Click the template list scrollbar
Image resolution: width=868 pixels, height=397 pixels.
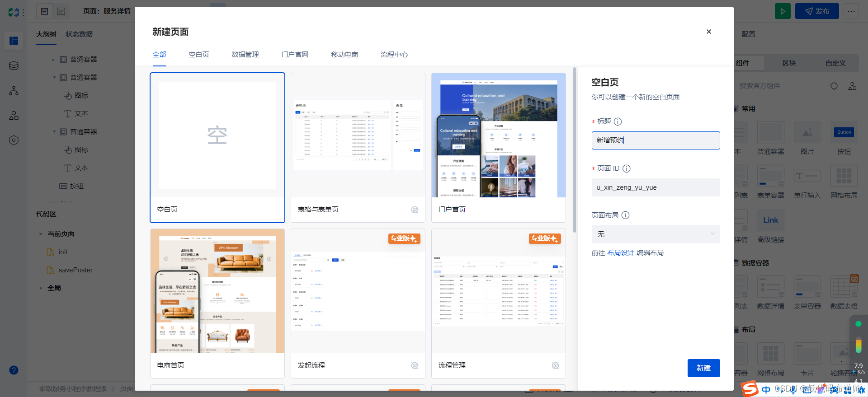coord(575,150)
